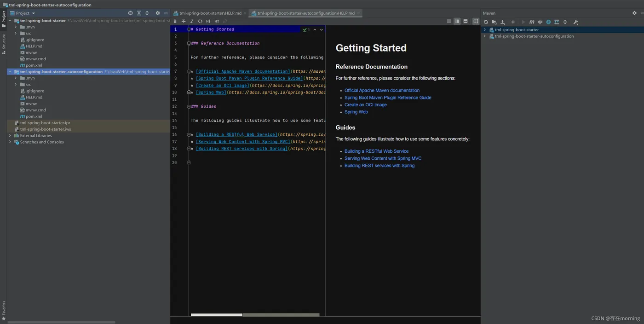
Task: Select opened file locate icon in Project panel
Action: [130, 13]
